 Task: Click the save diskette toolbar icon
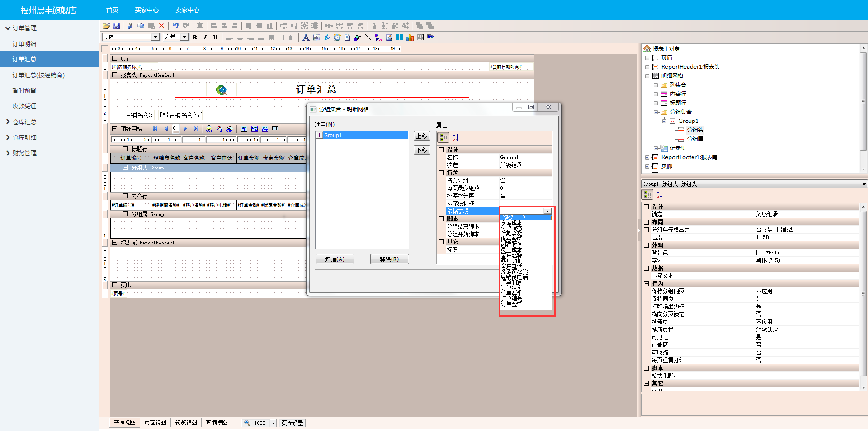tap(117, 26)
